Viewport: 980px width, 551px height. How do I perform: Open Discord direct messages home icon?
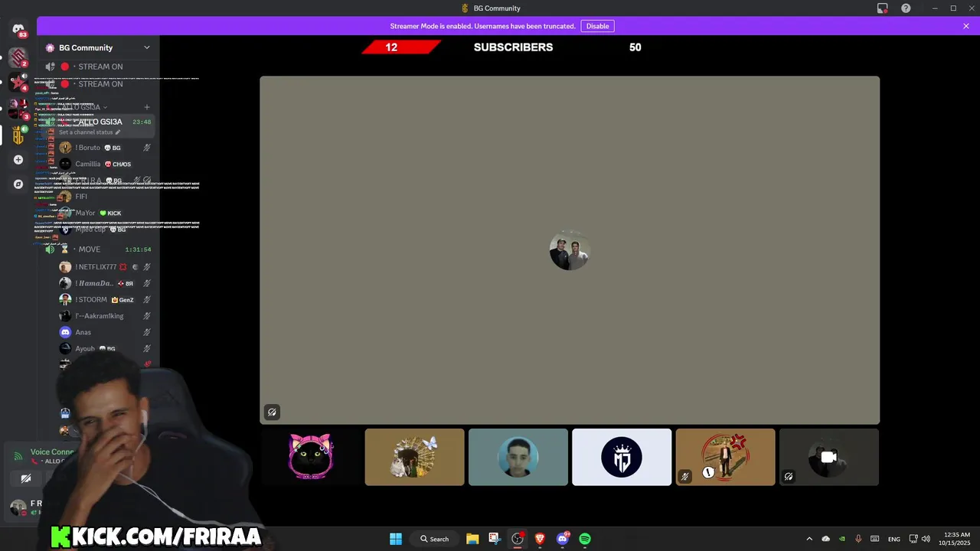[x=18, y=29]
